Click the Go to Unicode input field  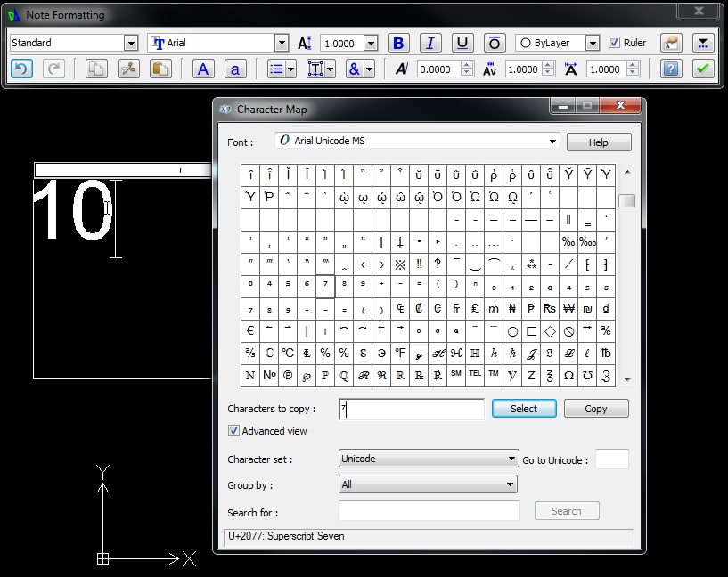[611, 459]
